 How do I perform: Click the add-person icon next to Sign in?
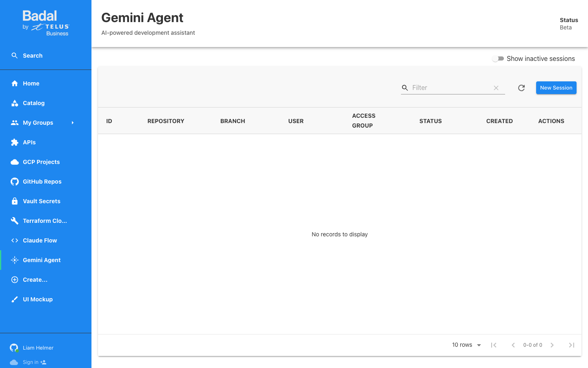coord(43,362)
